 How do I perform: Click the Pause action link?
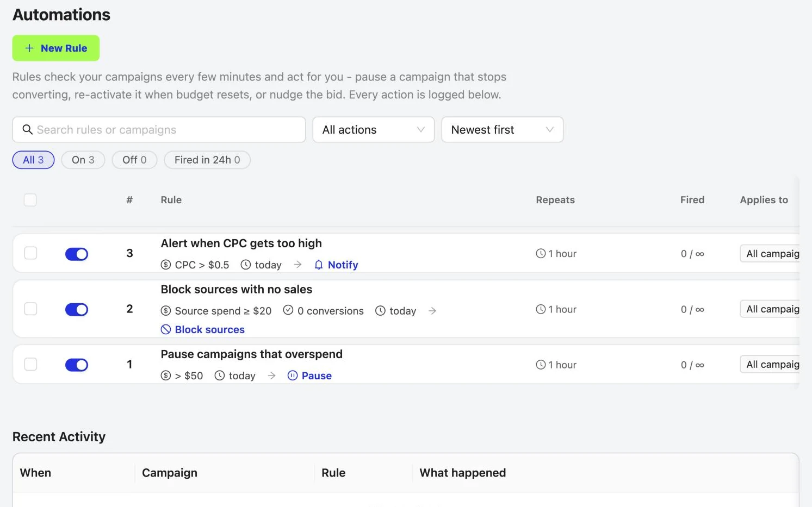317,375
